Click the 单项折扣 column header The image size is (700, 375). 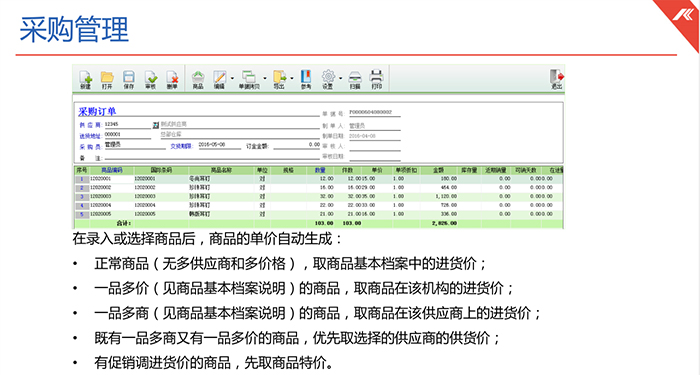pyautogui.click(x=406, y=170)
